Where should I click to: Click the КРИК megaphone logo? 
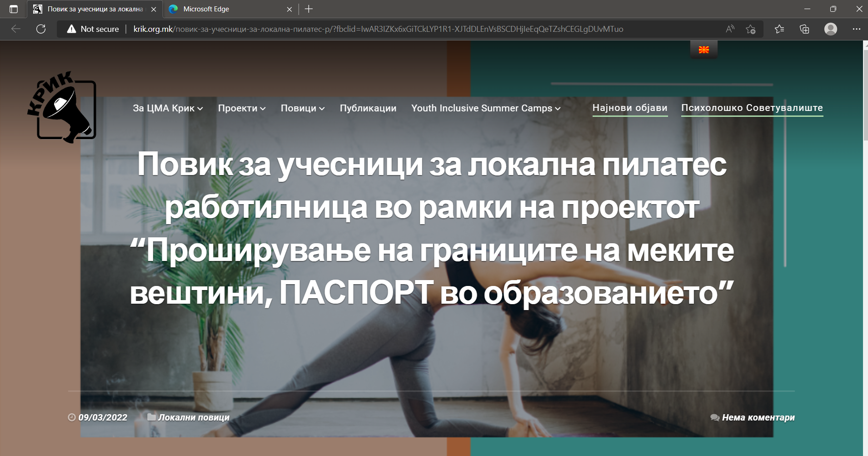coord(62,107)
